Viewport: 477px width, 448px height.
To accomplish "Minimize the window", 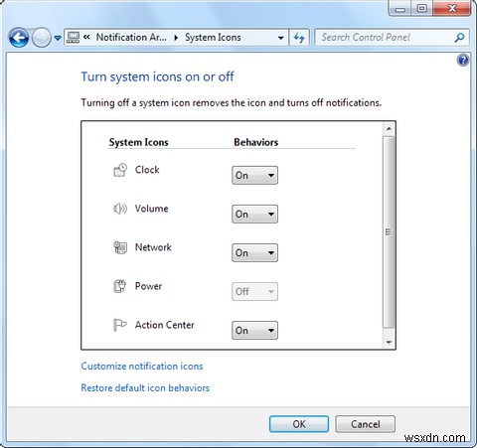I will [400, 8].
